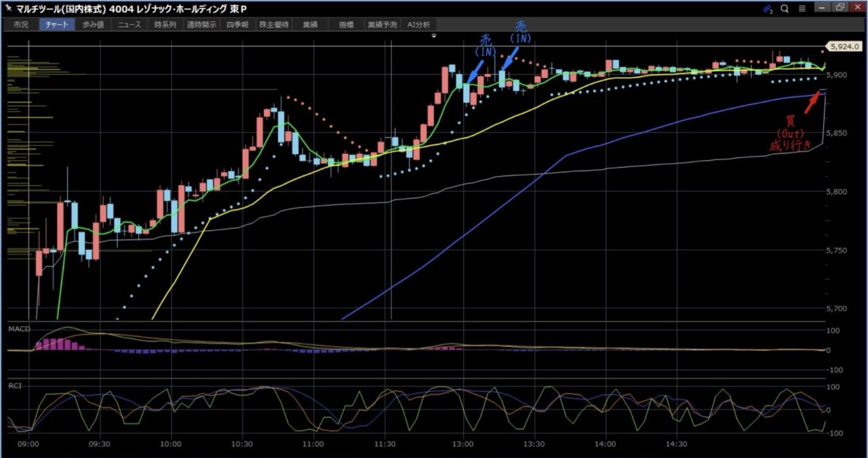
Task: View the 株主優待 tab
Action: tap(274, 24)
